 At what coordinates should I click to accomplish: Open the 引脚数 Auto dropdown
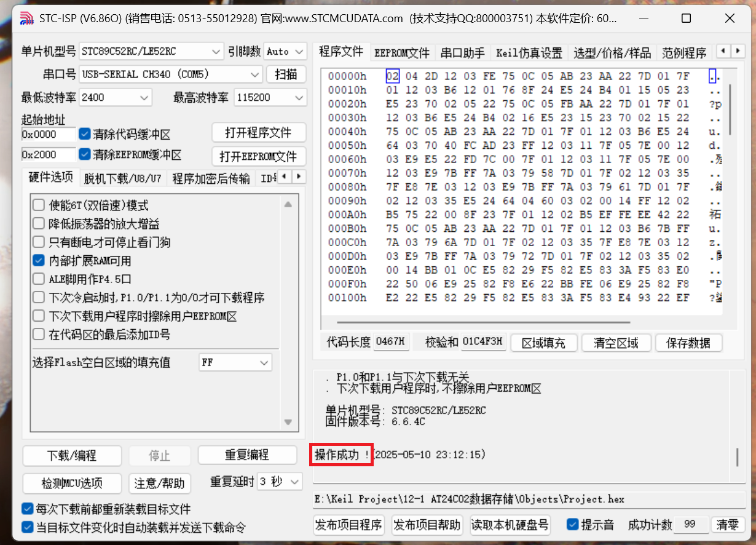[285, 51]
